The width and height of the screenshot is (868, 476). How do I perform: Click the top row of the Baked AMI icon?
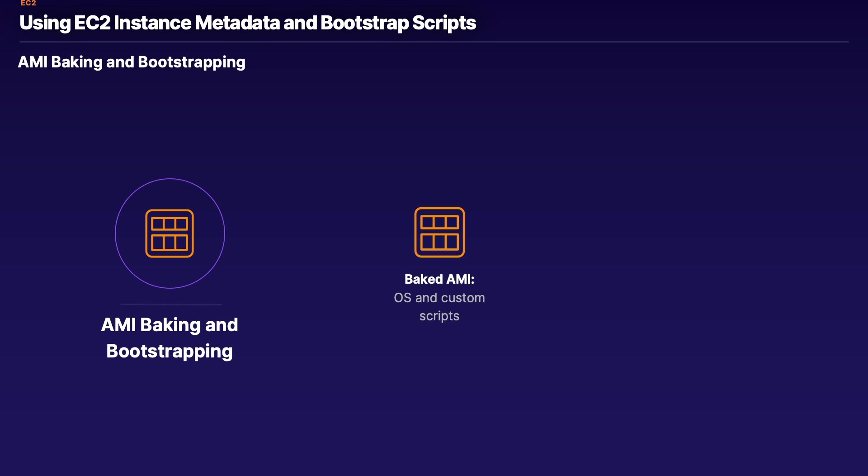tap(439, 222)
